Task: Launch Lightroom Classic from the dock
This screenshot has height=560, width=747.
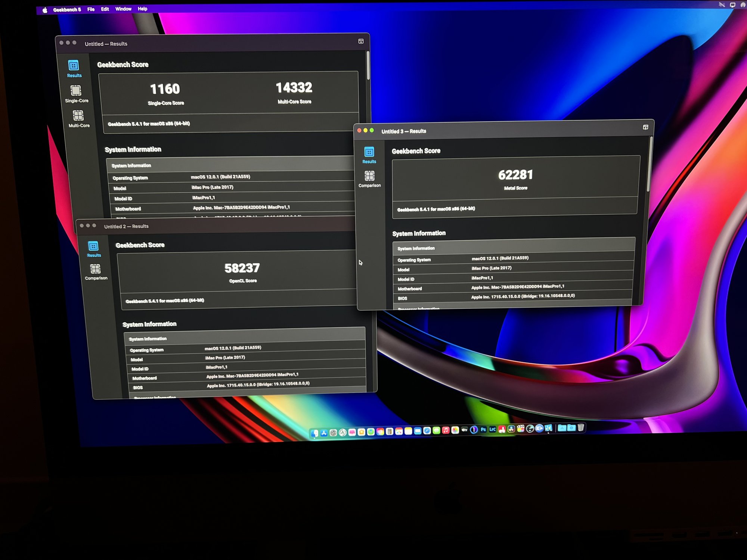Action: [x=493, y=429]
